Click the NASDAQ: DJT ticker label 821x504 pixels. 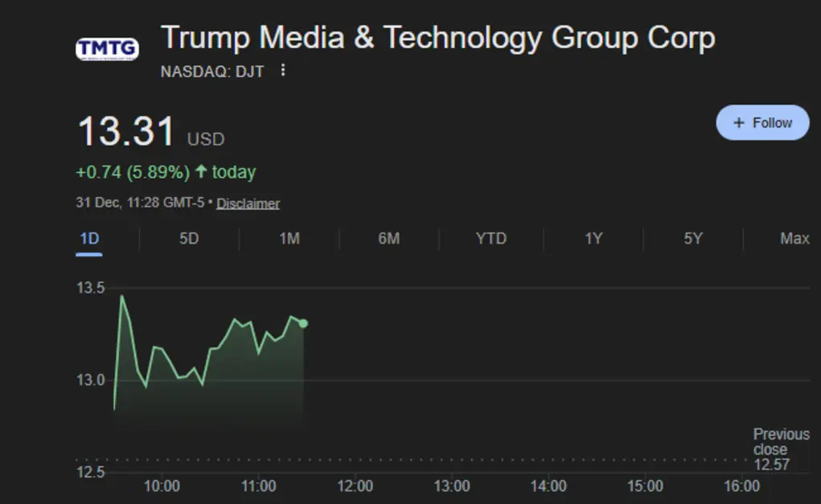coord(211,71)
